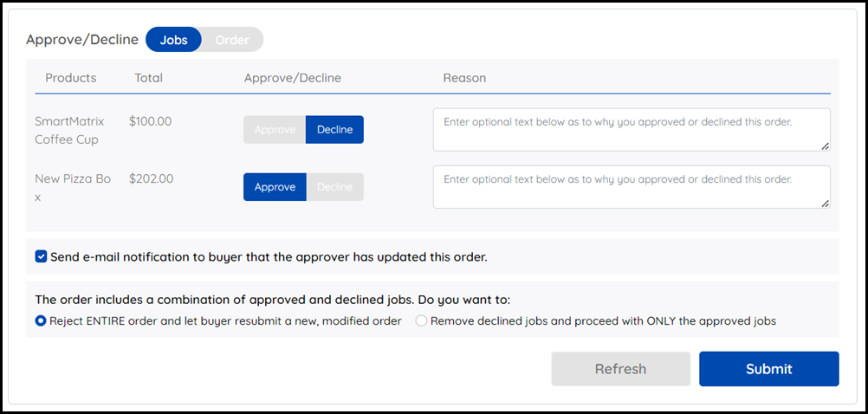Click the New Pizza Box product name
Viewport: 868px width, 414px height.
[x=73, y=187]
